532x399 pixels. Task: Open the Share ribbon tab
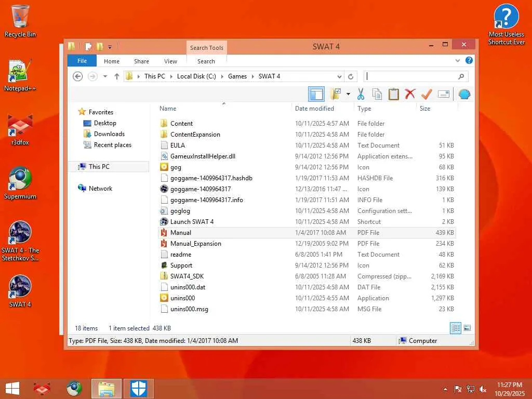[x=141, y=61]
